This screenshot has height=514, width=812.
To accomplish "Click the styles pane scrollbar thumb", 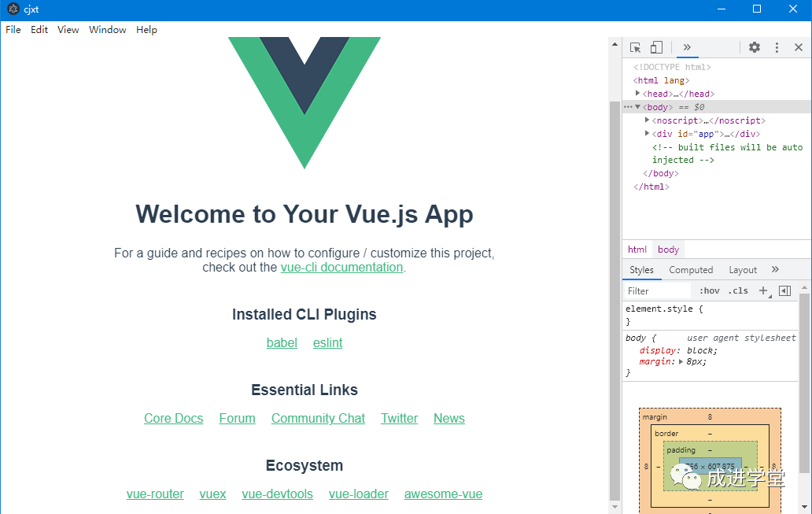I will pos(804,383).
